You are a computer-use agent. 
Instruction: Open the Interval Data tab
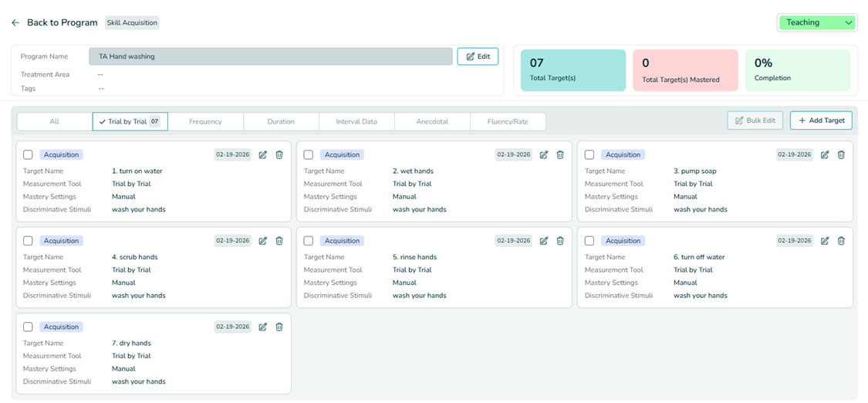356,121
